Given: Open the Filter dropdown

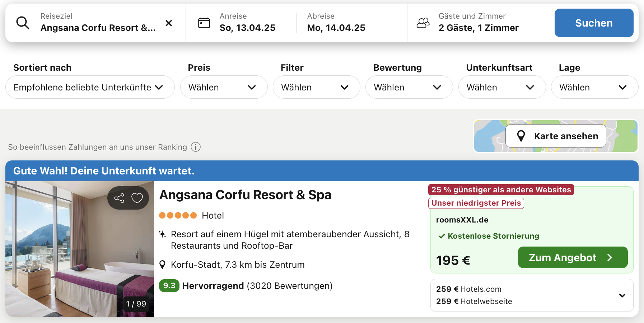Looking at the screenshot, I should pyautogui.click(x=317, y=87).
